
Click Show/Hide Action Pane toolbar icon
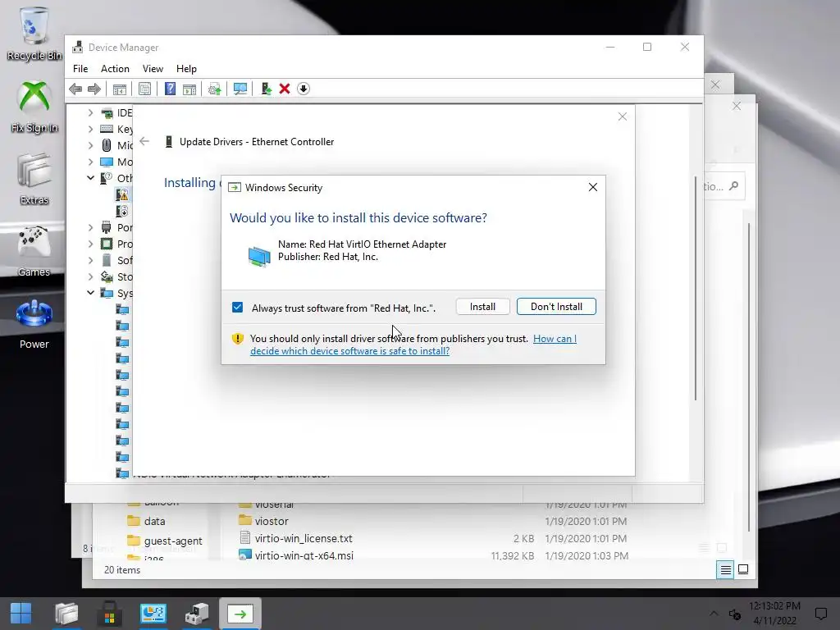click(x=189, y=89)
